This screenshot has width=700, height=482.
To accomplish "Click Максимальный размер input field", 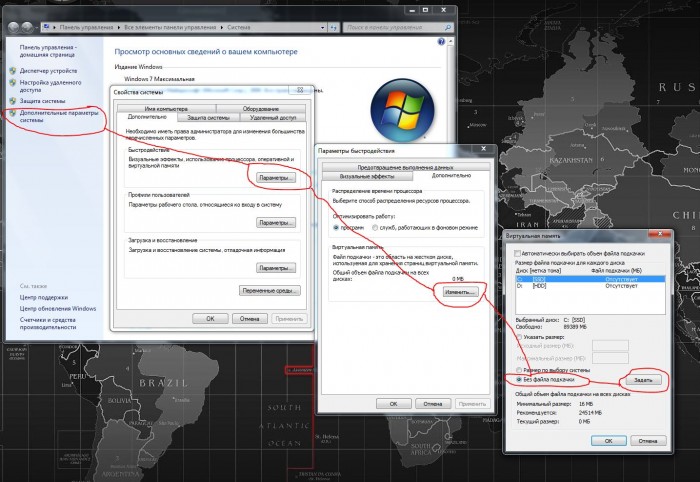I will (610, 358).
